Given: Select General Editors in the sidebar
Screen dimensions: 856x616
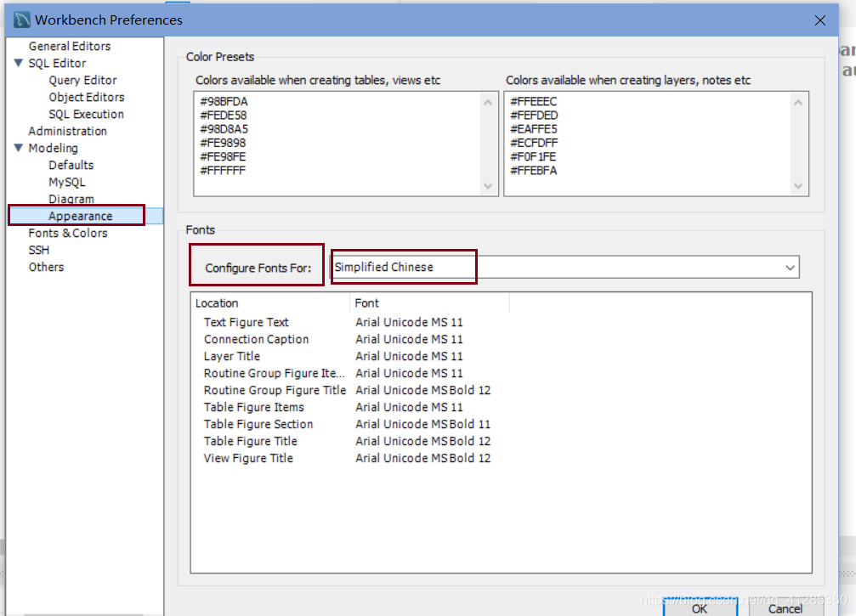Looking at the screenshot, I should (x=70, y=46).
